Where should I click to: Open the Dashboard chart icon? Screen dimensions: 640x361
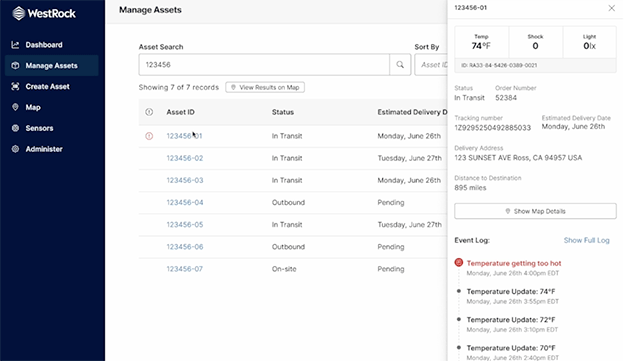(x=15, y=45)
